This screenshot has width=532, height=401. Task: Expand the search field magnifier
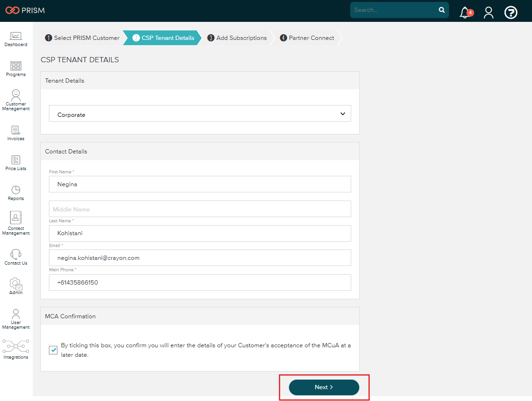[x=441, y=10]
